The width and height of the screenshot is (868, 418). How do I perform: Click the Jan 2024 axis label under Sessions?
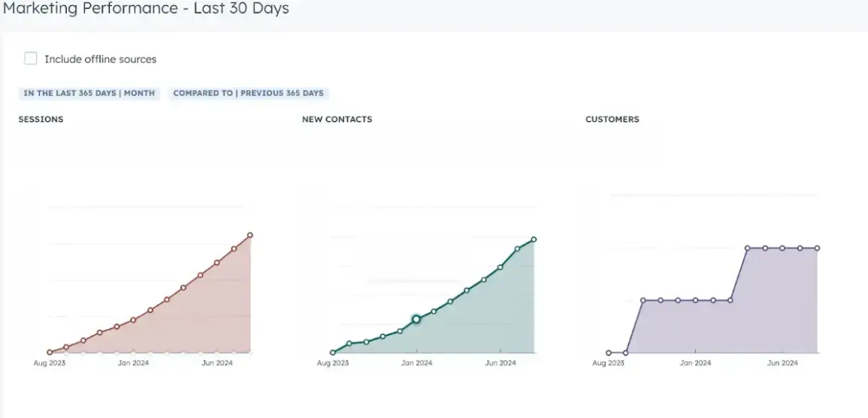133,363
